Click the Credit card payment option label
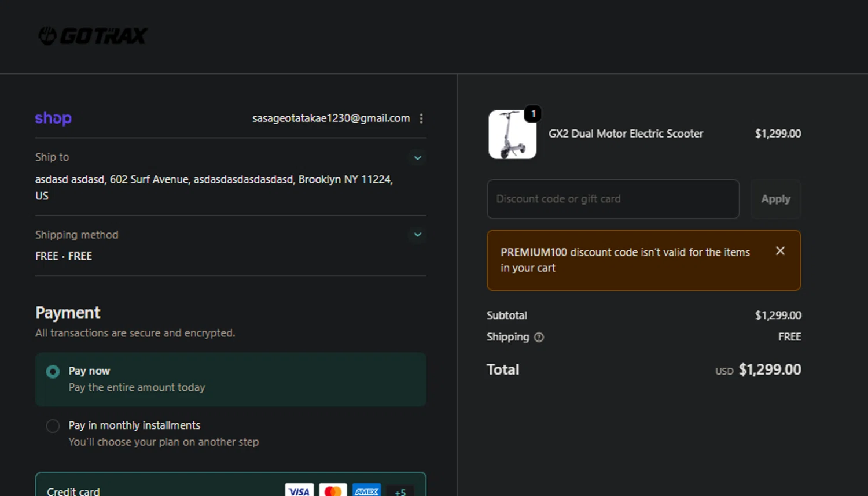 [73, 491]
